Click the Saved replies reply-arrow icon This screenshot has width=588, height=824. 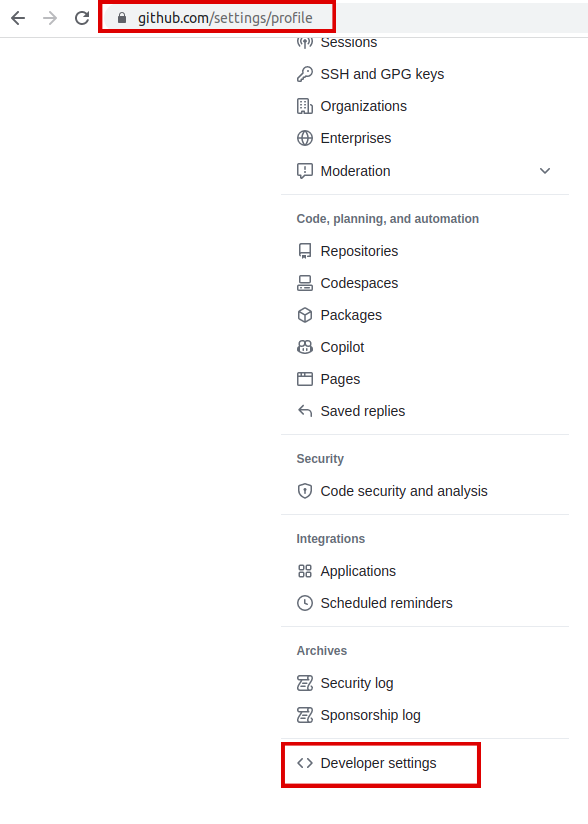coord(304,411)
